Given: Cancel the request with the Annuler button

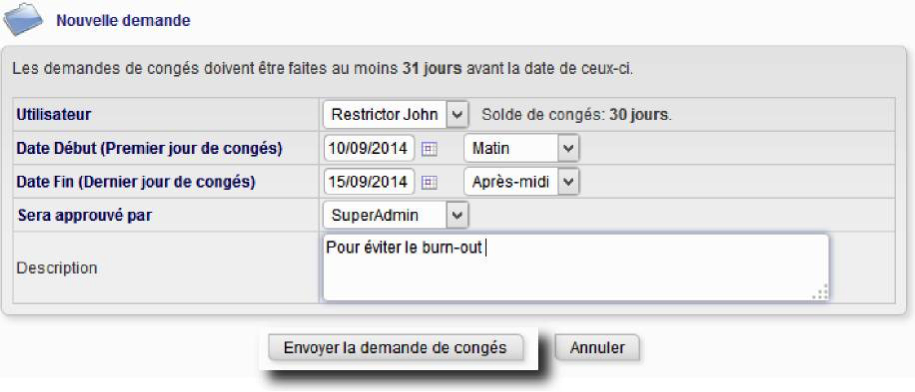Looking at the screenshot, I should click(x=597, y=348).
